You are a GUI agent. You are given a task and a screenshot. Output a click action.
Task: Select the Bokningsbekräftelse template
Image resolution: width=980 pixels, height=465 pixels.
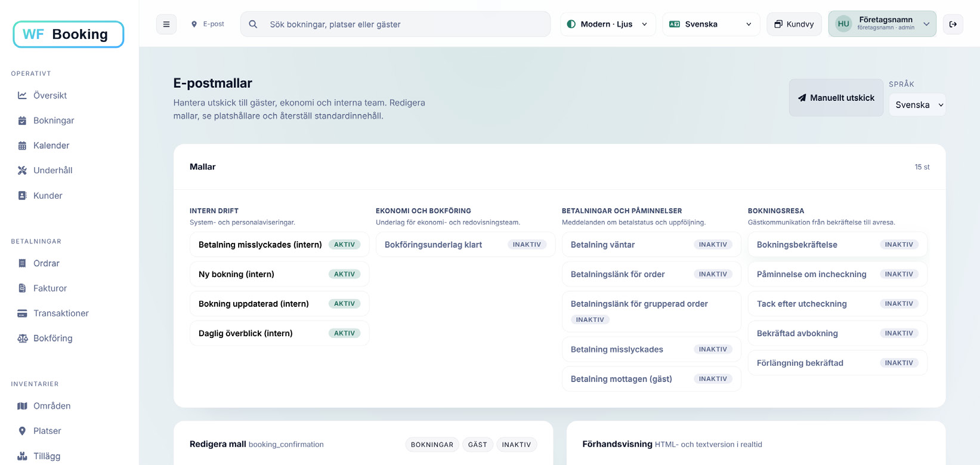pyautogui.click(x=797, y=245)
